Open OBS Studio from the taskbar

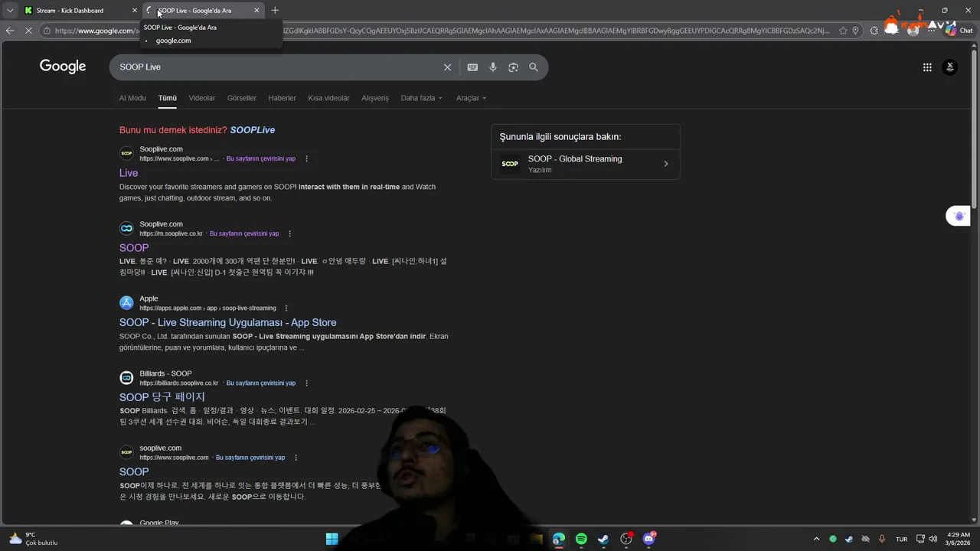click(x=626, y=539)
